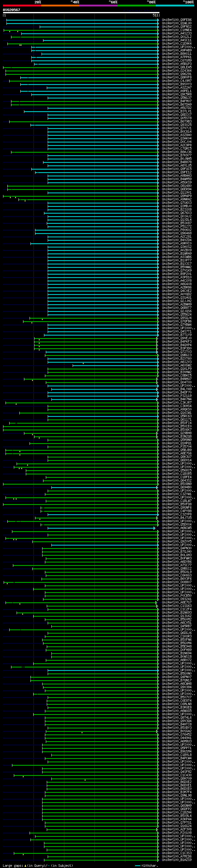Viewport: 197px width, 868px height.
Task: Click the cyan ~100% identity legend segment
Action: (175, 6)
